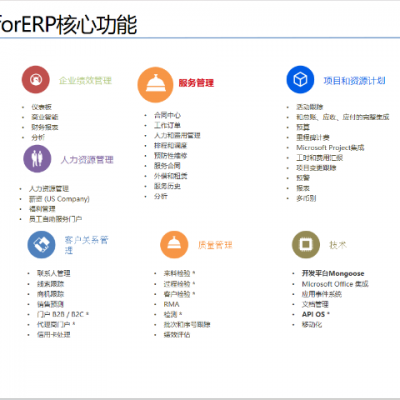Screen dimensions: 400x400
Task: Click the blue handshake customer relationship icon
Action: 41,245
